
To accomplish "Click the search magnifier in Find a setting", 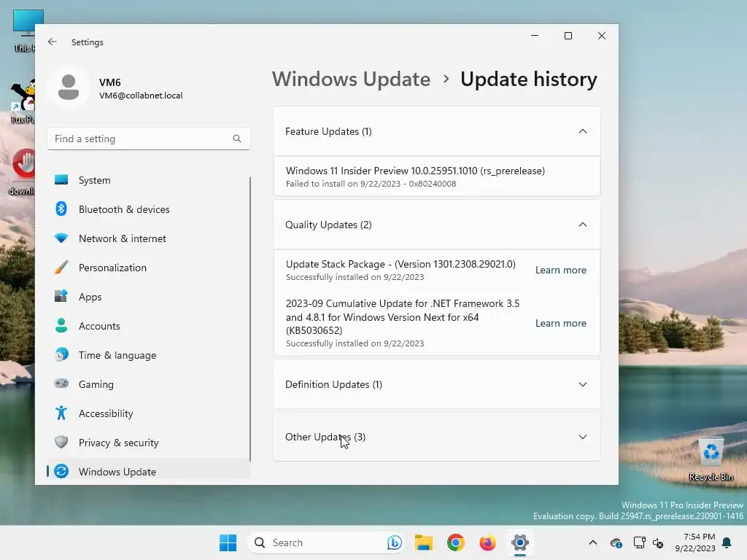I will (x=237, y=139).
